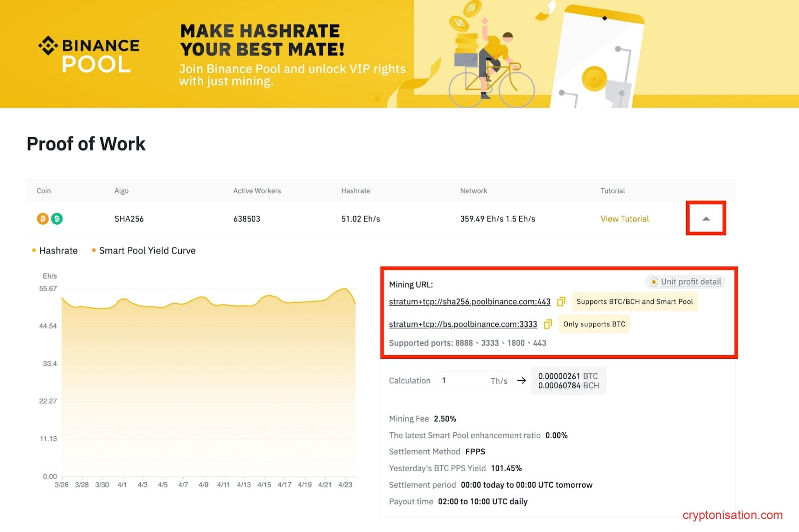Open the Unit profit detail panel
This screenshot has height=532, width=799.
(690, 281)
